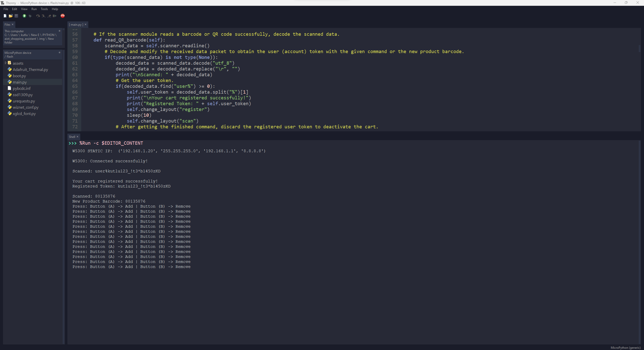The width and height of the screenshot is (644, 350).
Task: Click the Save file icon
Action: tap(16, 16)
